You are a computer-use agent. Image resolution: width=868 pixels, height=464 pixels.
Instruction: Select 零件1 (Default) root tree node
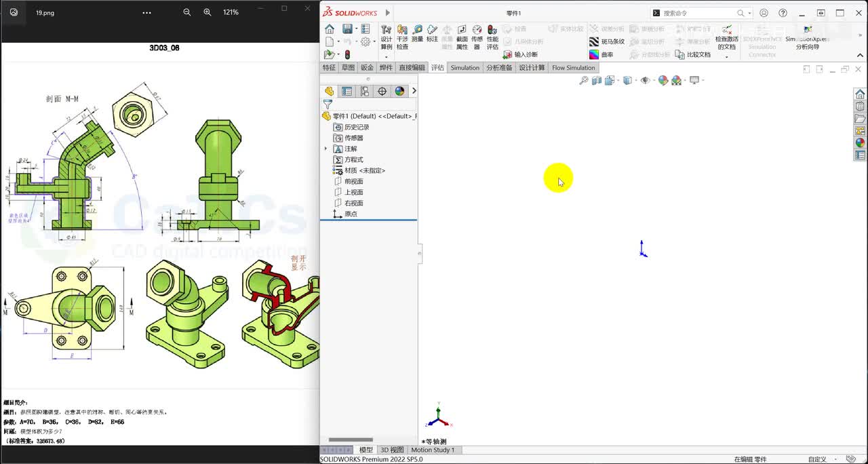(370, 116)
